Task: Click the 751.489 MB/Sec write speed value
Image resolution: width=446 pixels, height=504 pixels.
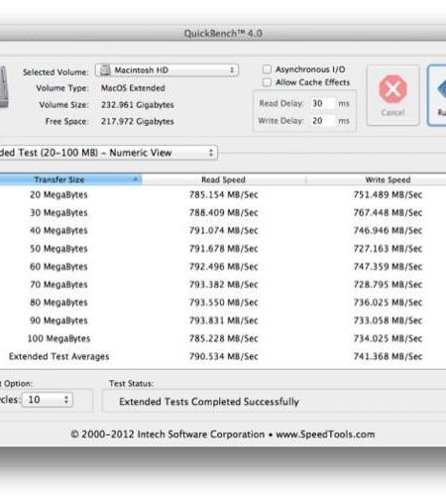Action: pyautogui.click(x=388, y=194)
